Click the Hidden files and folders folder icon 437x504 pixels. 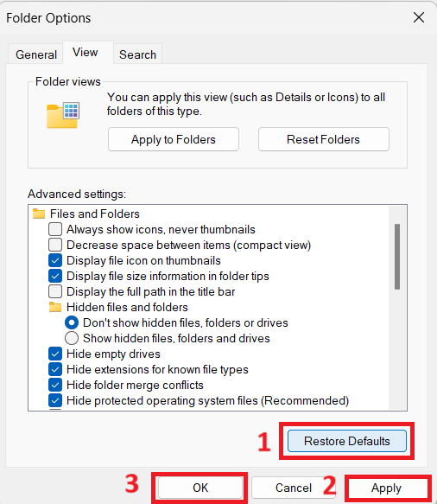click(55, 307)
